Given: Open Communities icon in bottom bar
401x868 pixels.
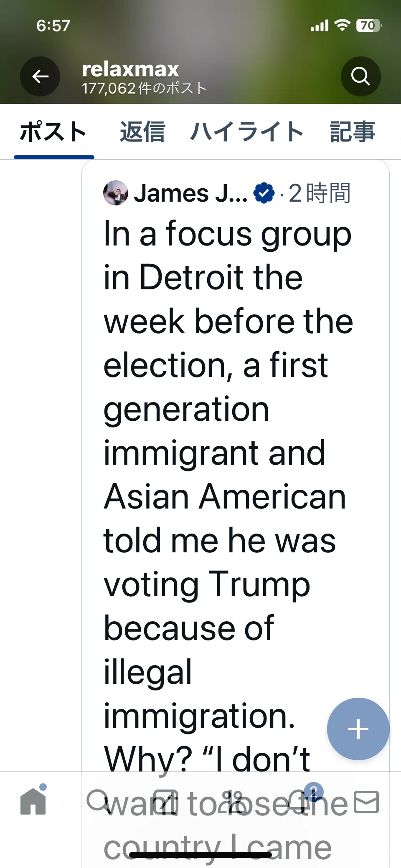Looking at the screenshot, I should [x=233, y=802].
